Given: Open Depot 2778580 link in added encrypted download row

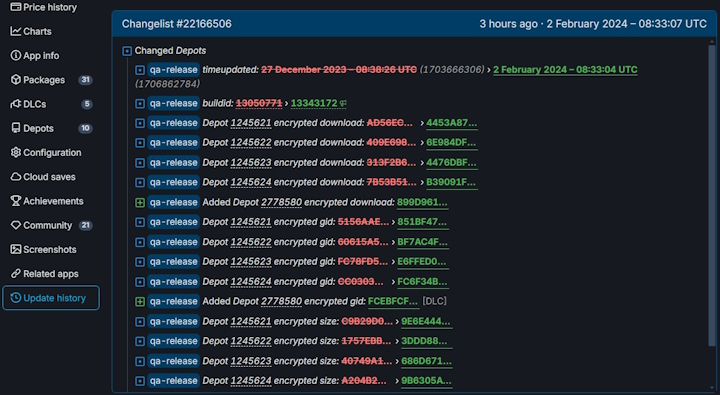Looking at the screenshot, I should pyautogui.click(x=281, y=203).
